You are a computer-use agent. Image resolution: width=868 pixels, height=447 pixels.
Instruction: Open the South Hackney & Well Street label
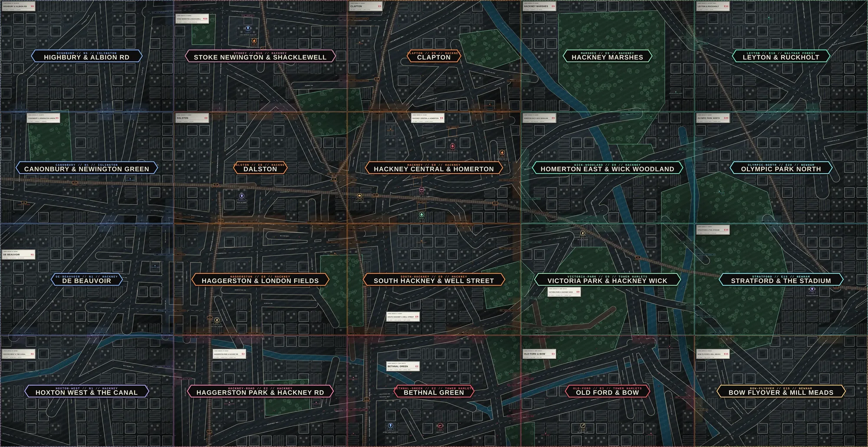[434, 279]
